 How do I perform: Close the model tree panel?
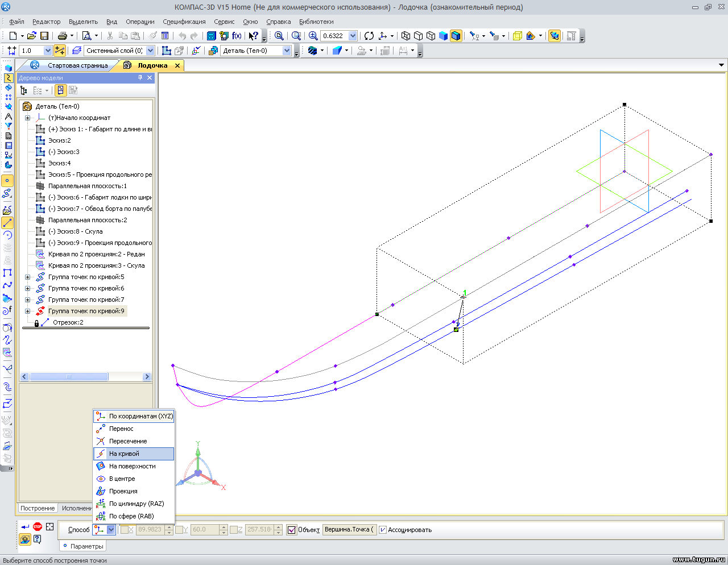click(150, 78)
